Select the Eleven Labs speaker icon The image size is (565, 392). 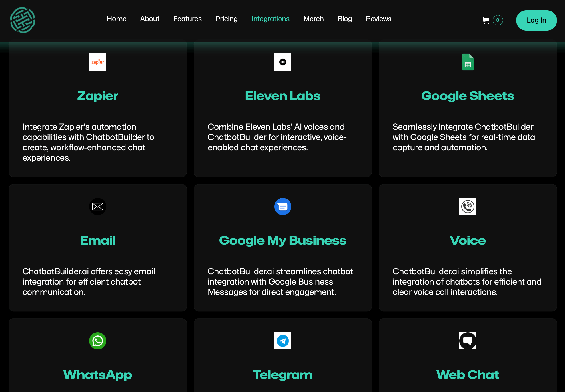(282, 62)
